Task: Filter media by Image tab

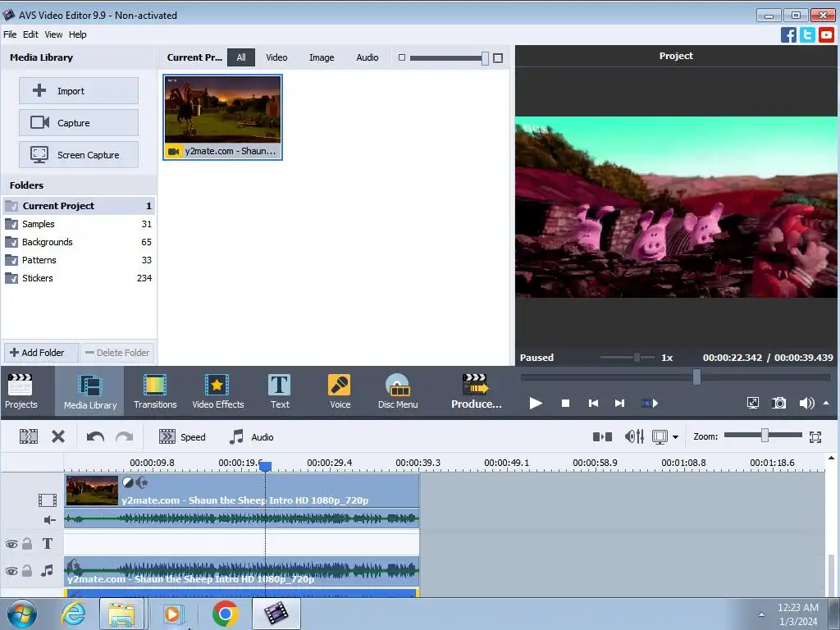Action: (322, 57)
